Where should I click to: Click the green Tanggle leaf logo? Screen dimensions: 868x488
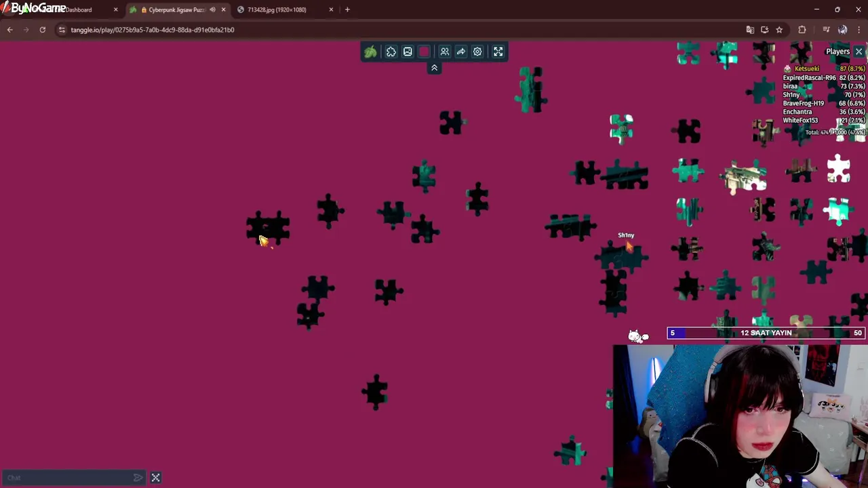[x=370, y=52]
